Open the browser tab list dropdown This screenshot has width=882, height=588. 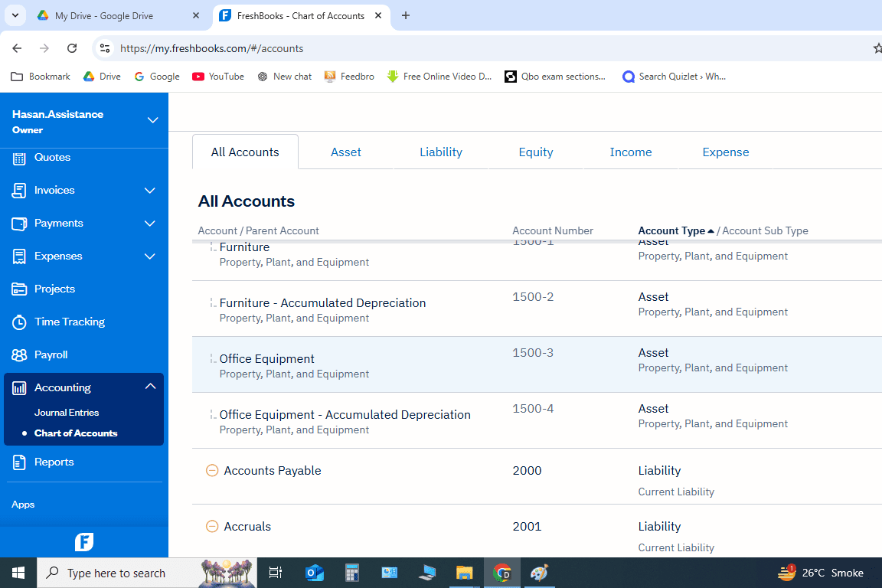(15, 16)
